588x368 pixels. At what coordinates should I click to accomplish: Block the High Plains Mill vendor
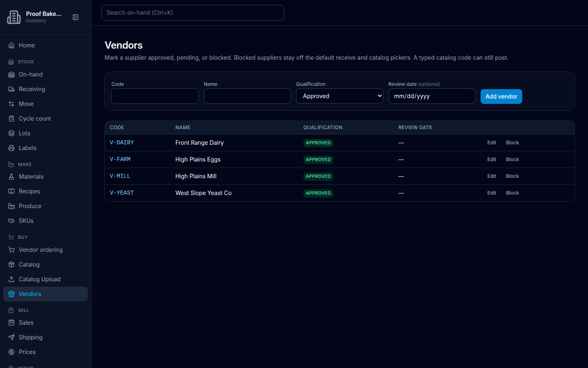(x=512, y=176)
